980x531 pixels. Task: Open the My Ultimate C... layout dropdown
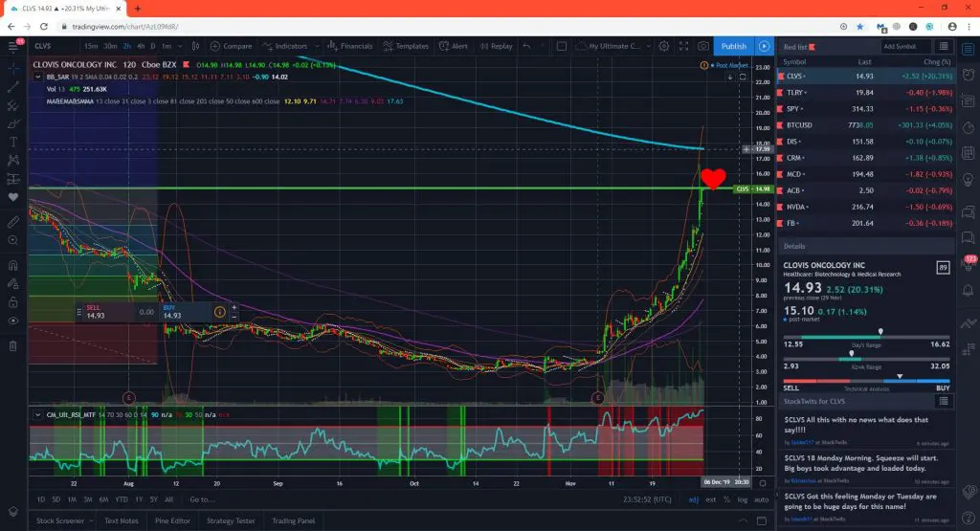click(613, 46)
